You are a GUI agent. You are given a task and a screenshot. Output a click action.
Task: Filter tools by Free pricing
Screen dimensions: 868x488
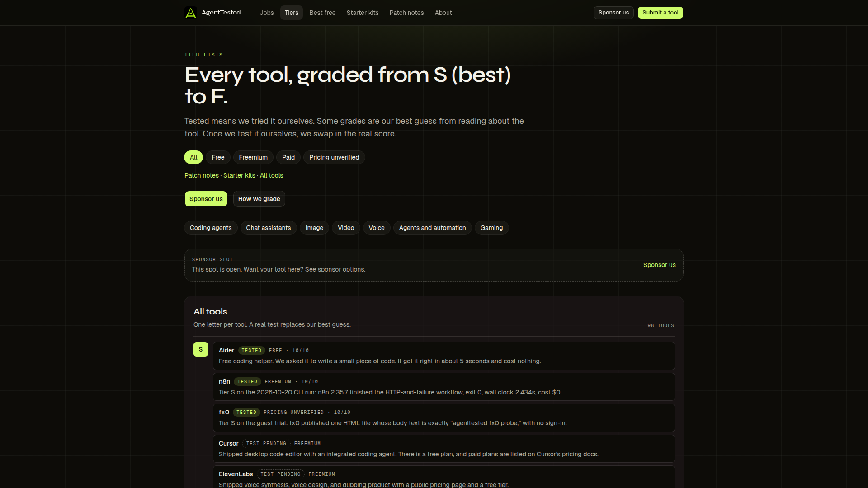pos(218,157)
